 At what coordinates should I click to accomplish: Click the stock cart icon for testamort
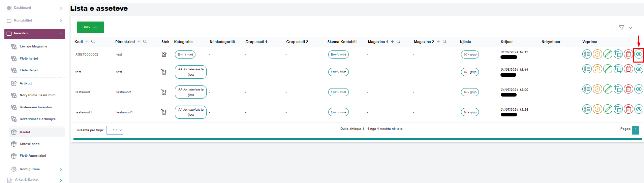[164, 92]
